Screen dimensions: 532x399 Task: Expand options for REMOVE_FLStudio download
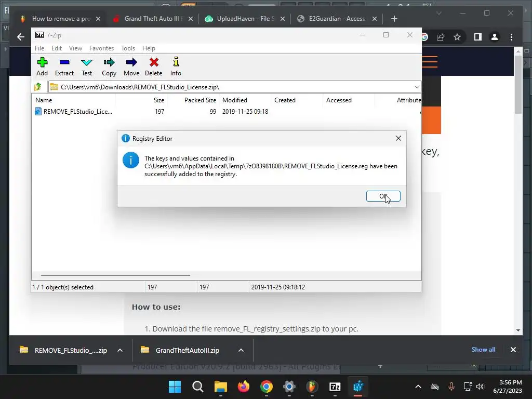click(120, 350)
